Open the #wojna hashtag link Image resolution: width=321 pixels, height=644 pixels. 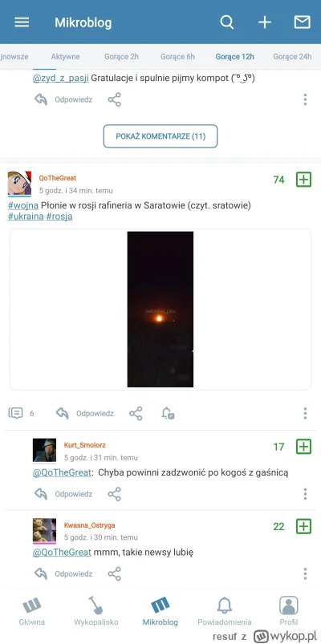coord(23,205)
